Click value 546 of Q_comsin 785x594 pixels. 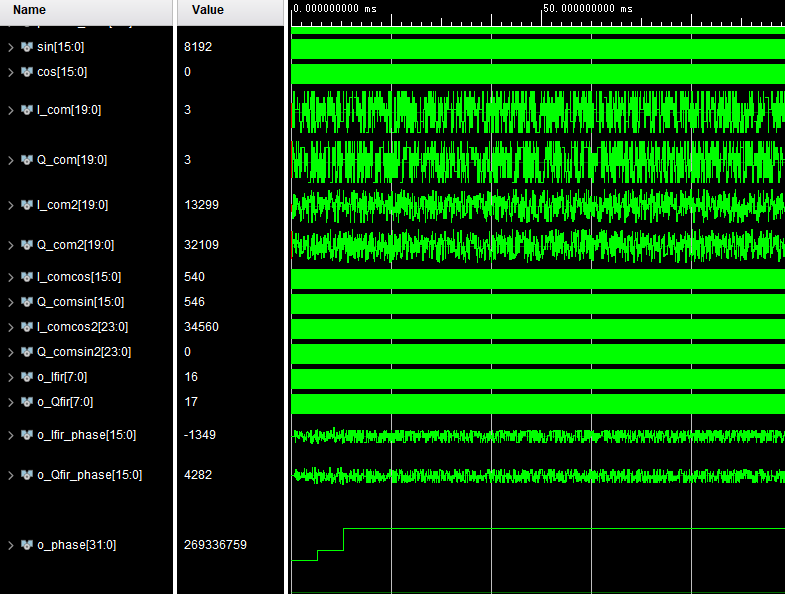coord(194,302)
